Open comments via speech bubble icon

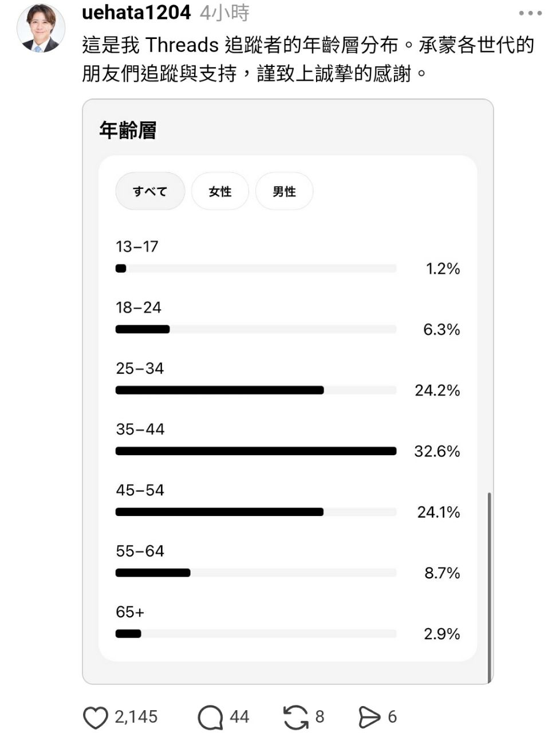tap(210, 717)
